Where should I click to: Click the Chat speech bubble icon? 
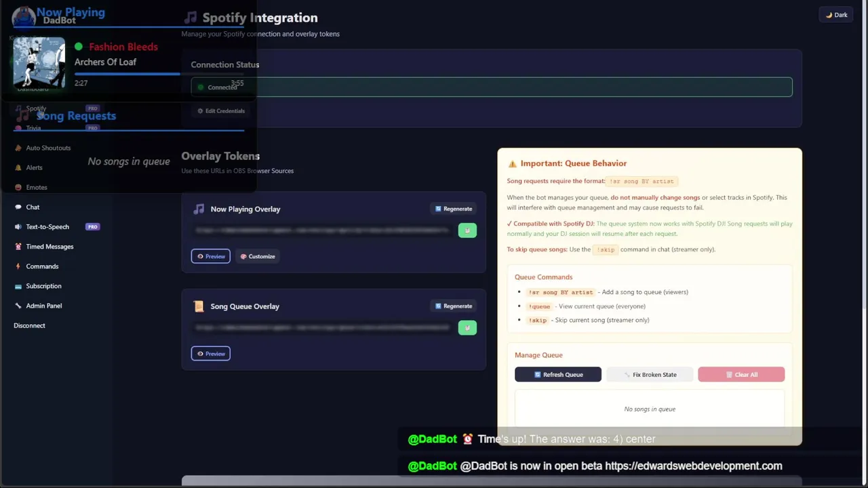[18, 207]
